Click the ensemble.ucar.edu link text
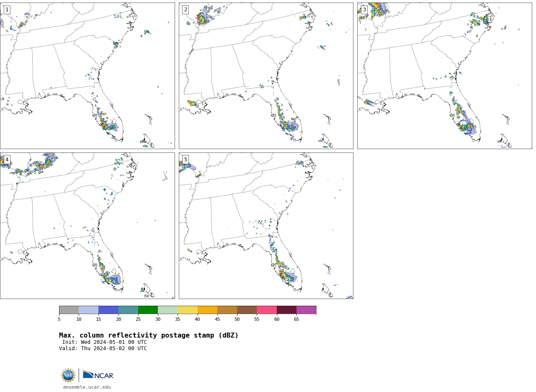Screen dimensions: 536x392 point(87,387)
